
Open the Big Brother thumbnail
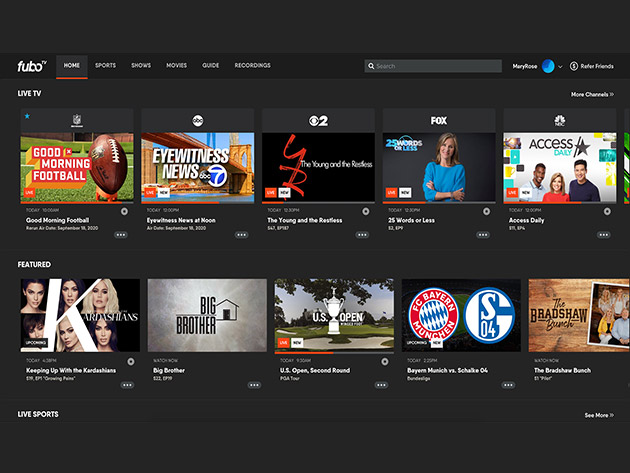click(207, 315)
